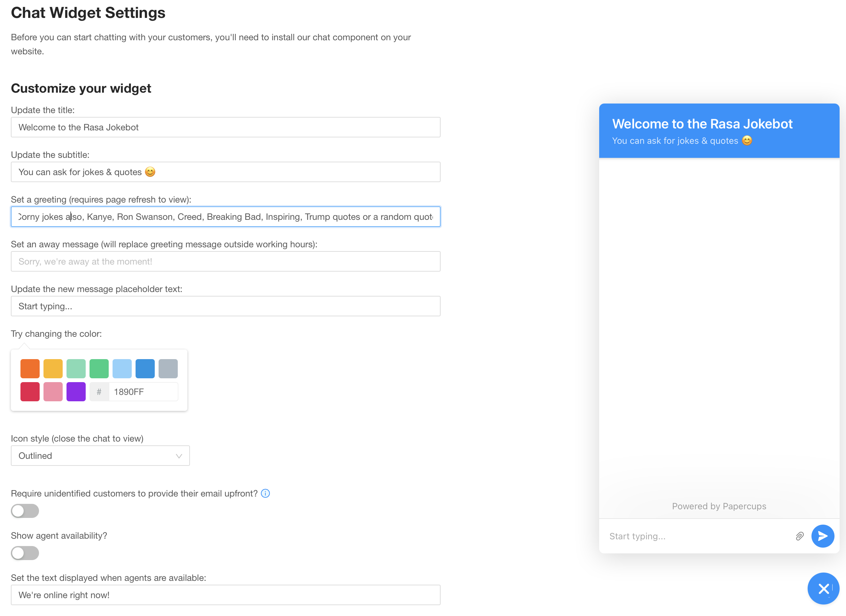Enable requiring customers to provide email upfront

click(25, 511)
